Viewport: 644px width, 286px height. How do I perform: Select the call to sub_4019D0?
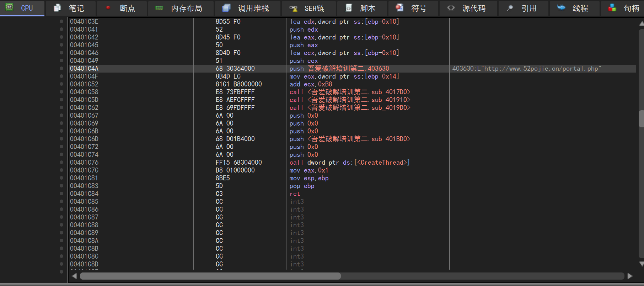click(x=350, y=108)
